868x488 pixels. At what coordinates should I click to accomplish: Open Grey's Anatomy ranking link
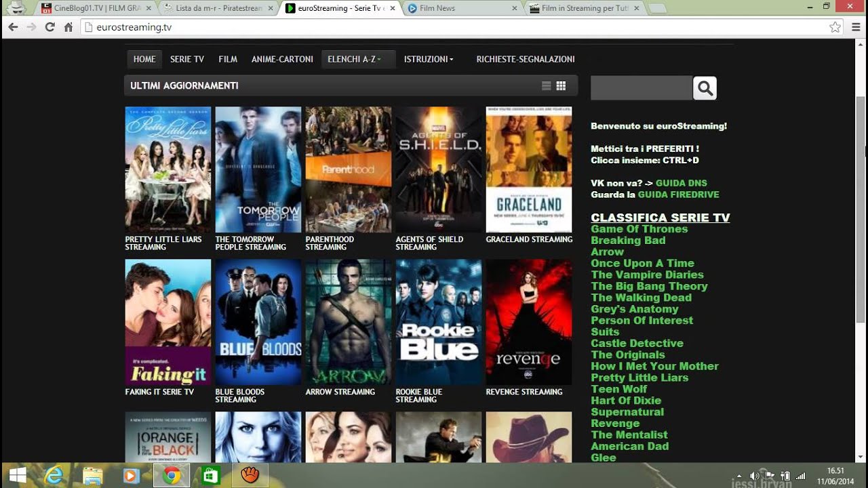pos(634,309)
